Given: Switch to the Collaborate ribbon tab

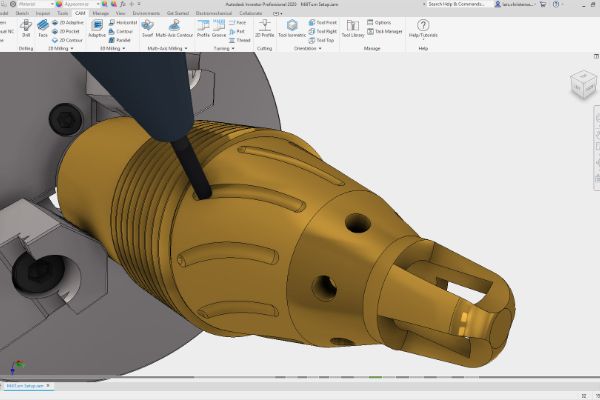Looking at the screenshot, I should tap(251, 13).
